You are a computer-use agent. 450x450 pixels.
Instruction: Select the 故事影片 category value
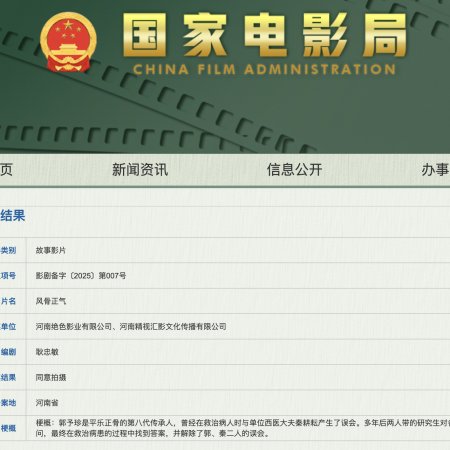coord(51,250)
